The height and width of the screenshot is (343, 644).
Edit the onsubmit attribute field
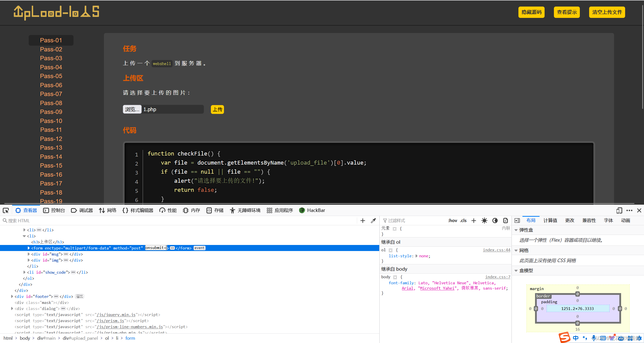[x=156, y=248]
